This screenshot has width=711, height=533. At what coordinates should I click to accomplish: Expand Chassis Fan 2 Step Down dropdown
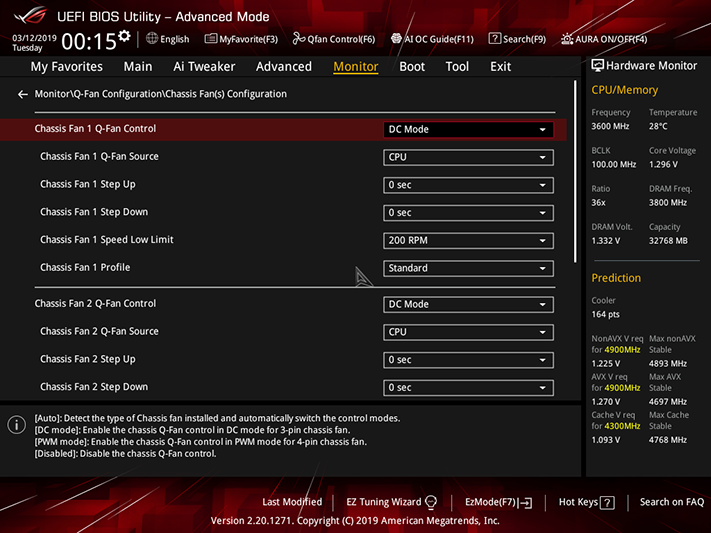coord(468,388)
